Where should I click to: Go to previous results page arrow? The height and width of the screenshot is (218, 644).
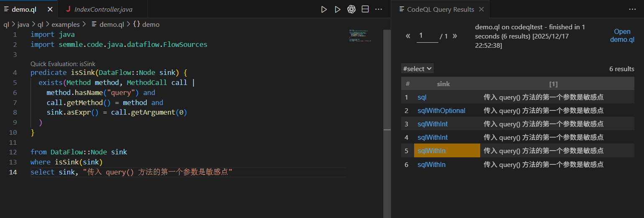[x=408, y=36]
